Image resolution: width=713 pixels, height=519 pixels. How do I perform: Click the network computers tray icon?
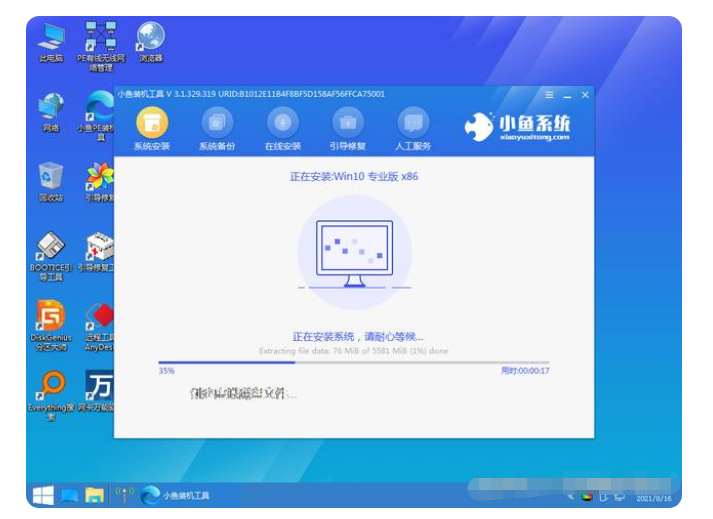coord(619,498)
